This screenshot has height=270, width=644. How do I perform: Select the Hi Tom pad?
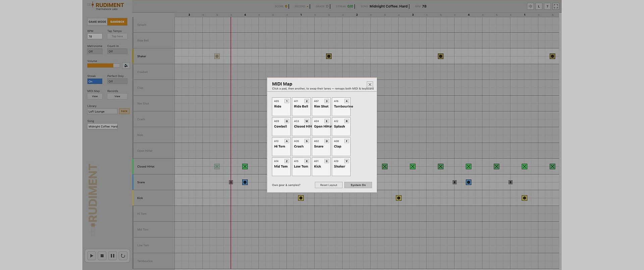coord(281,147)
